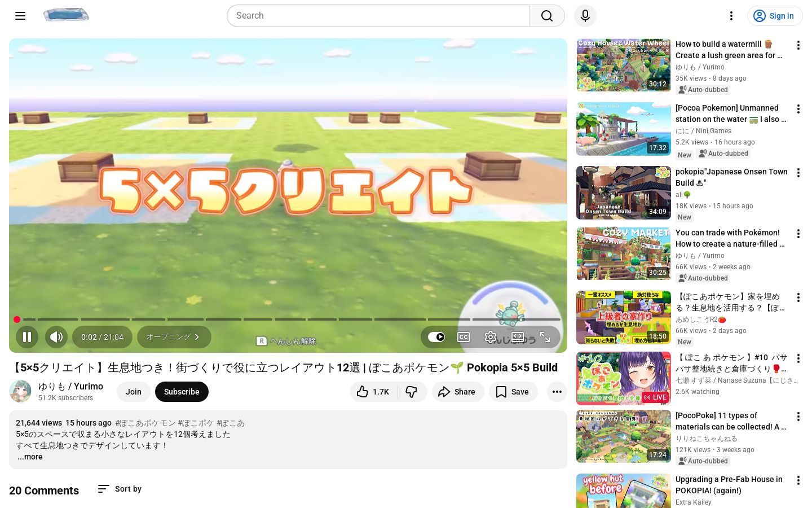Image resolution: width=812 pixels, height=508 pixels.
Task: Open the comments Sort by menu
Action: (x=120, y=489)
